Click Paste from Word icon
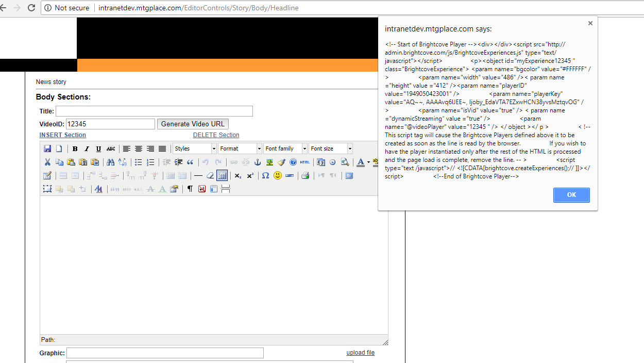The height and width of the screenshot is (363, 644). click(x=95, y=162)
